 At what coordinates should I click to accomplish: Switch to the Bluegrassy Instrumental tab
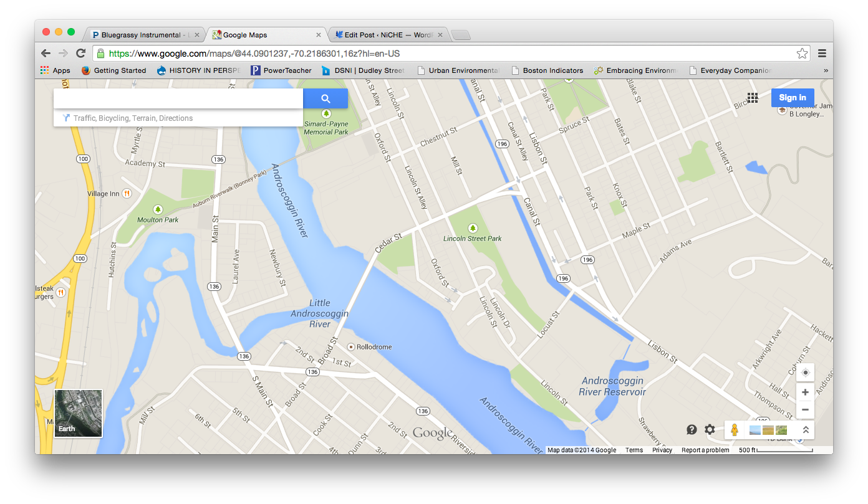tap(140, 35)
